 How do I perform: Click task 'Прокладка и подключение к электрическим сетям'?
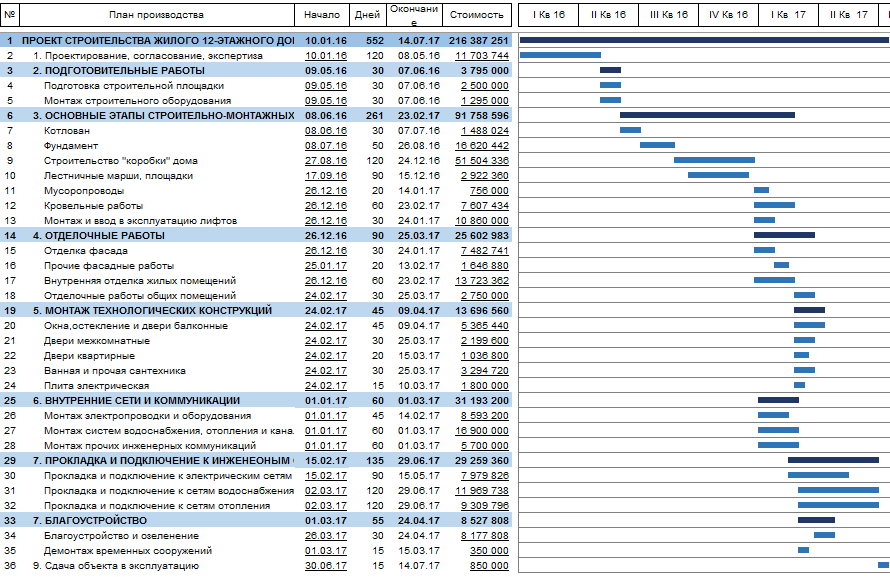[x=168, y=476]
